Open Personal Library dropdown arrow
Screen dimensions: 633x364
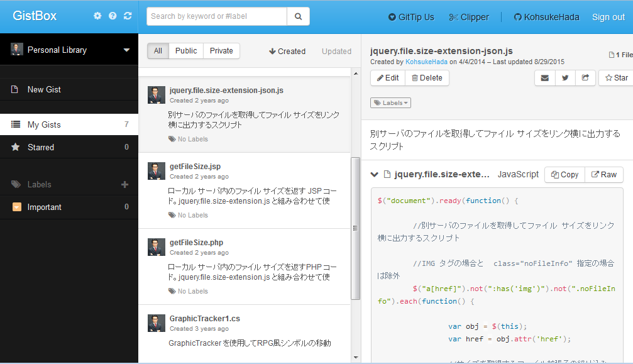pyautogui.click(x=126, y=50)
